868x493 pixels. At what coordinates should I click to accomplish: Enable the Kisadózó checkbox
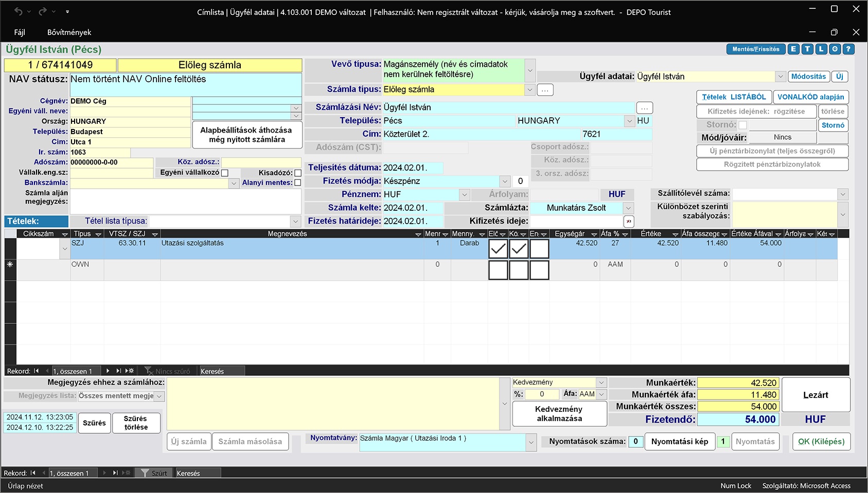[297, 173]
